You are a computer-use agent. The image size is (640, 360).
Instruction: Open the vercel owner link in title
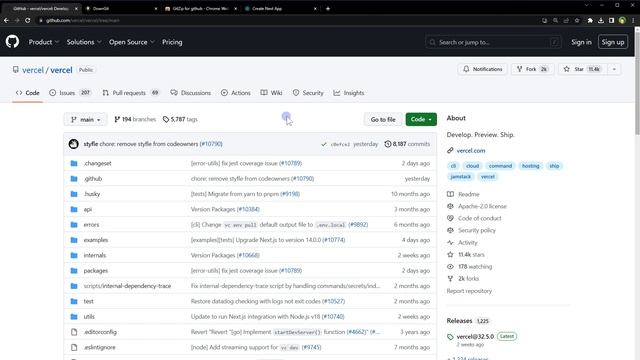tap(33, 70)
